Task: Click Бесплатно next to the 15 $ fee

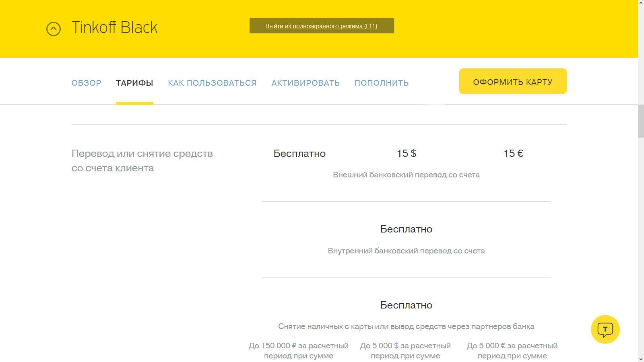Action: [299, 154]
